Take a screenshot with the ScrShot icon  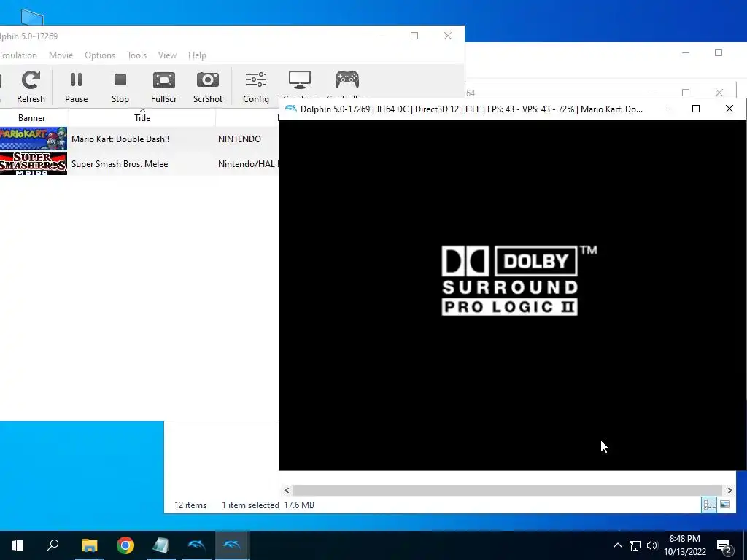208,87
